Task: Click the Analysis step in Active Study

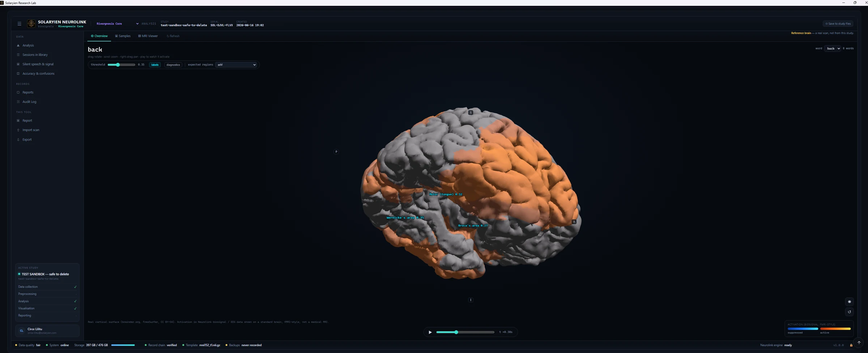Action: (47, 301)
